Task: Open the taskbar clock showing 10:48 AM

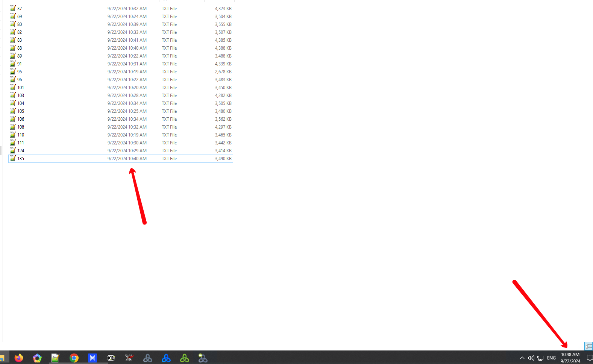Action: pyautogui.click(x=570, y=358)
